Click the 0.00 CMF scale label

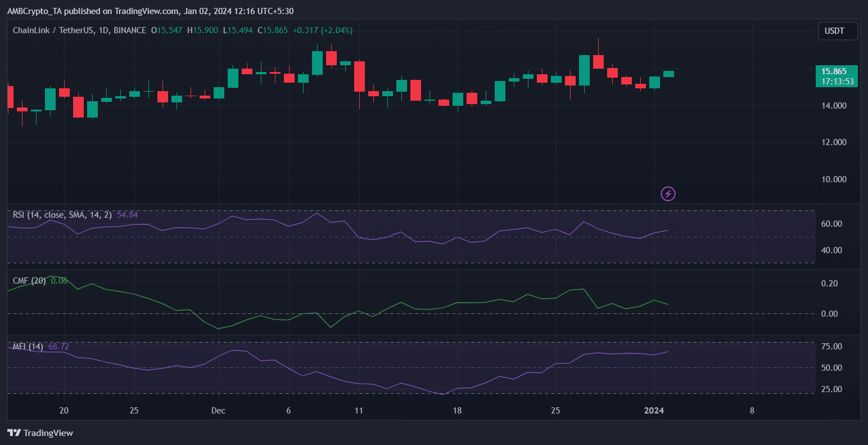click(829, 314)
